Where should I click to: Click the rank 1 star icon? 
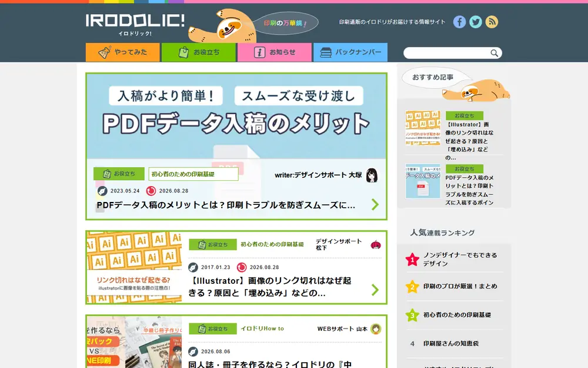click(412, 259)
